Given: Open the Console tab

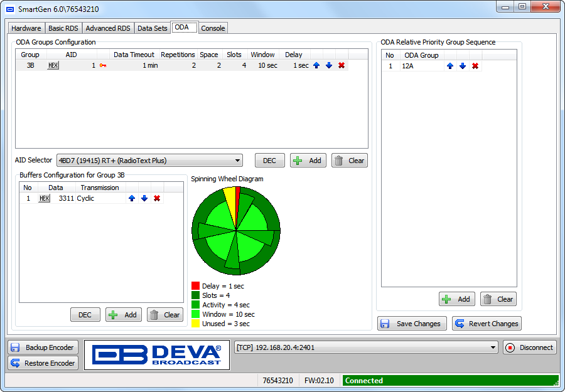Looking at the screenshot, I should (213, 28).
